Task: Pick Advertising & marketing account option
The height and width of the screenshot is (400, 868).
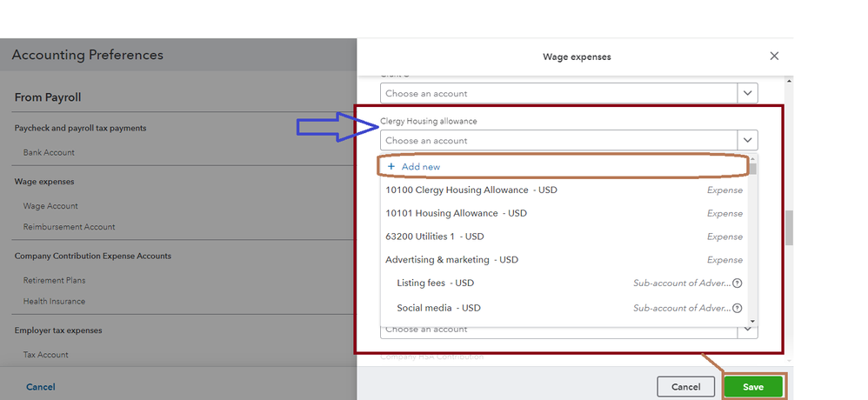Action: pos(441,260)
